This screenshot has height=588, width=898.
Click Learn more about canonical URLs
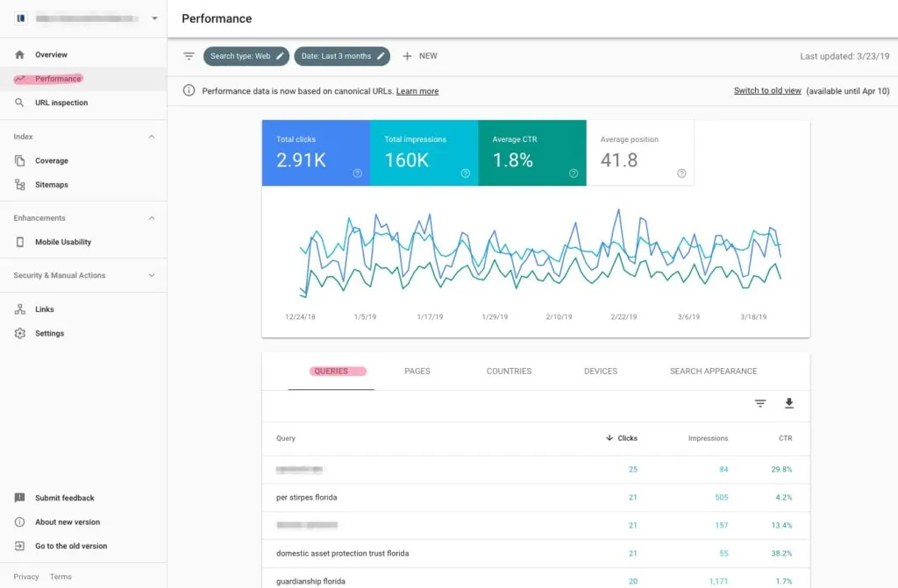point(417,90)
